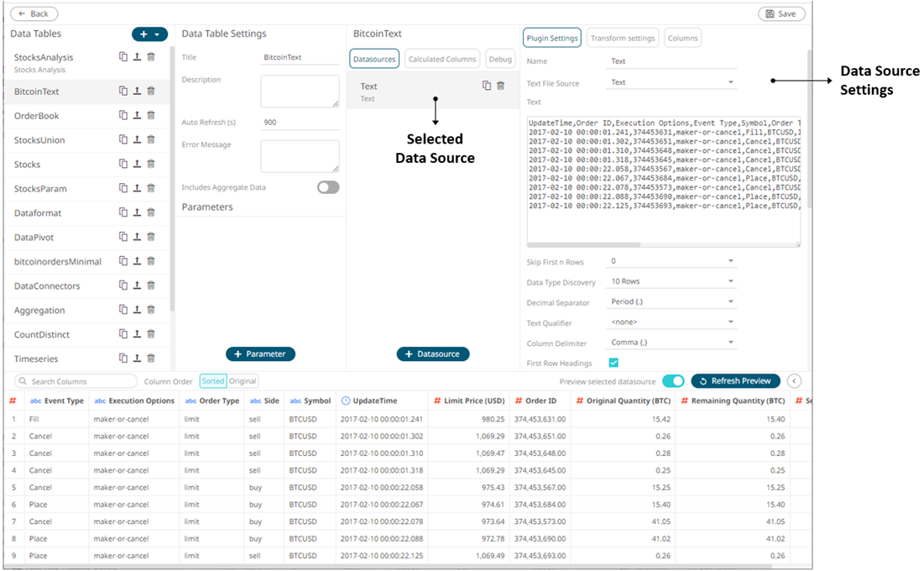This screenshot has width=924, height=571.
Task: Delete the StocksAnalysis data table
Action: [x=151, y=57]
